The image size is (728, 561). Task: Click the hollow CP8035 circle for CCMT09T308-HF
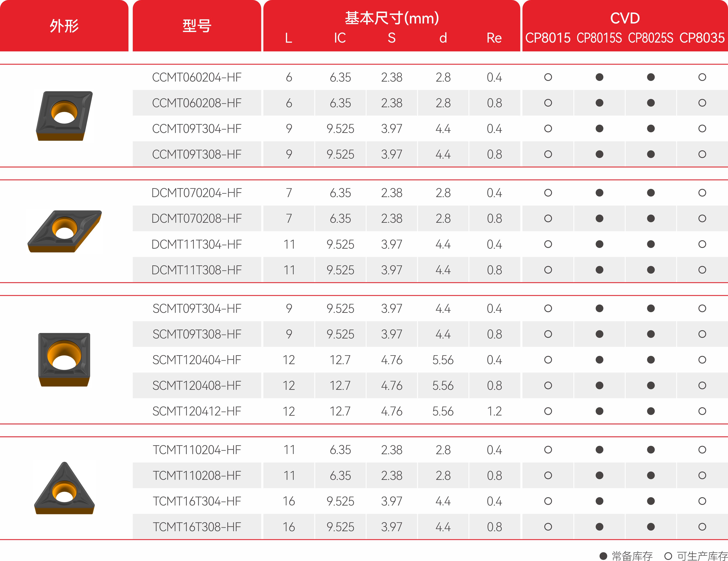[x=702, y=154]
